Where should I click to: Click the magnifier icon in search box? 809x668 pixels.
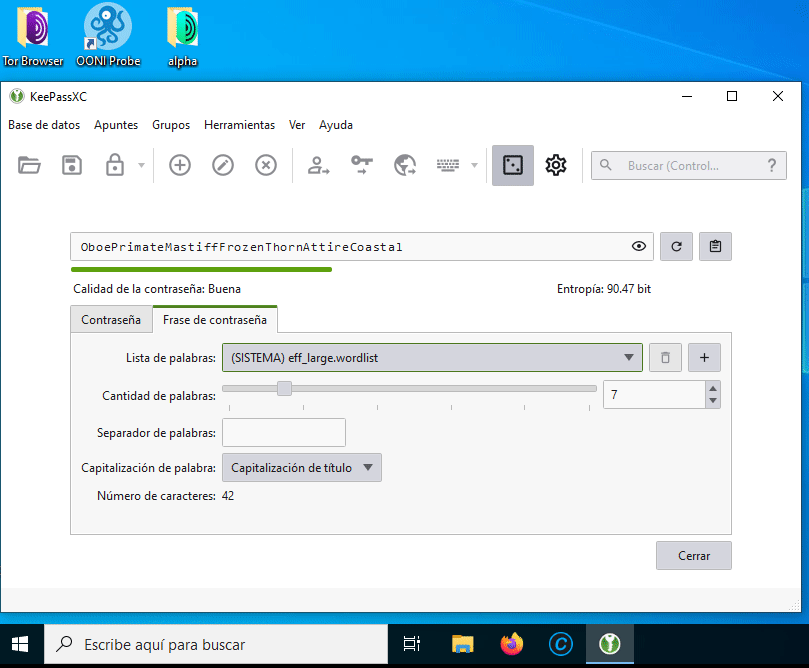coord(606,165)
